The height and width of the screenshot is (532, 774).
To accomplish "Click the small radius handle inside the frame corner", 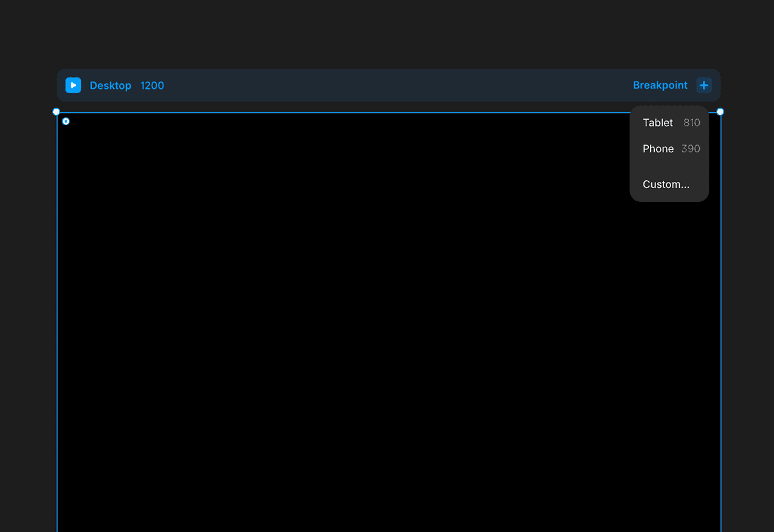I will (66, 122).
